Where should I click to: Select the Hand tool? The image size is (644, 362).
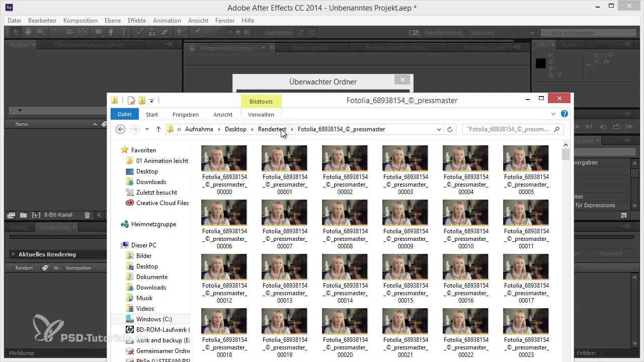tap(28, 32)
